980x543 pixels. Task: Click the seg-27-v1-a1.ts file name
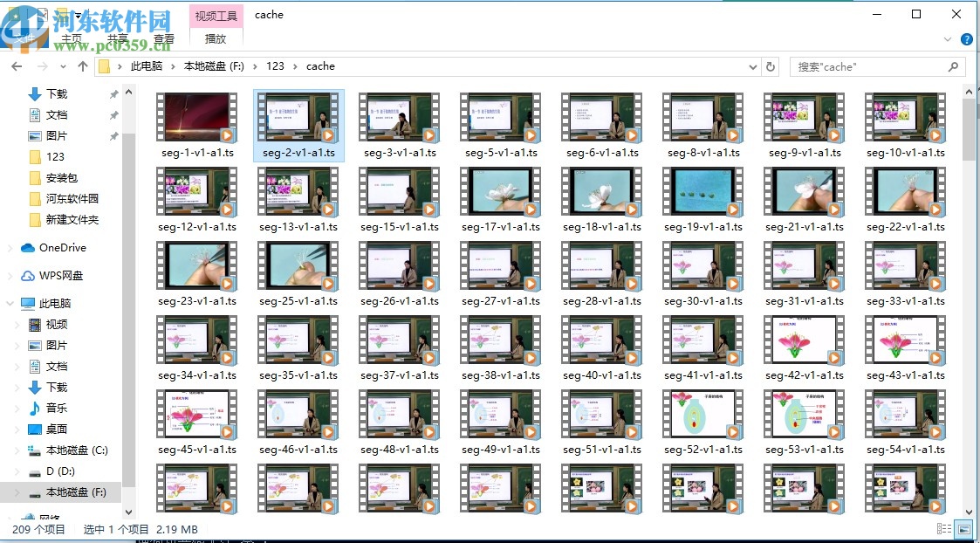click(501, 301)
